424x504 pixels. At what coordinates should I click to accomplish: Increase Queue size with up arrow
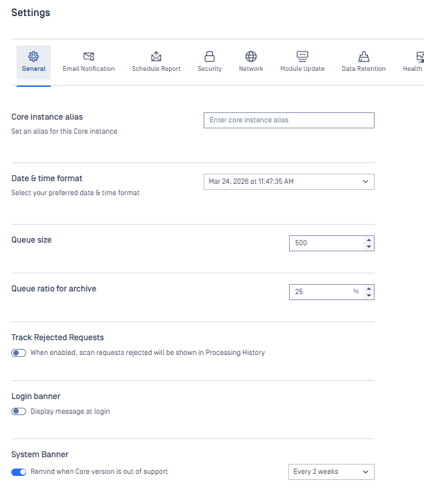click(369, 239)
